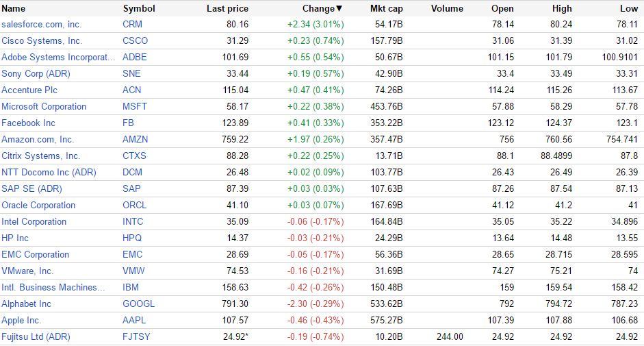
Task: Click the ADBE ticker symbol link
Action: pyautogui.click(x=135, y=58)
